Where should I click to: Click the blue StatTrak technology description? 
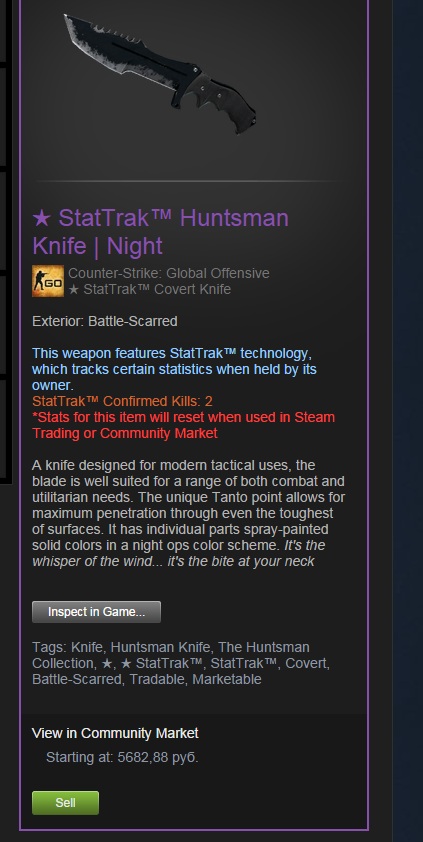[x=174, y=369]
